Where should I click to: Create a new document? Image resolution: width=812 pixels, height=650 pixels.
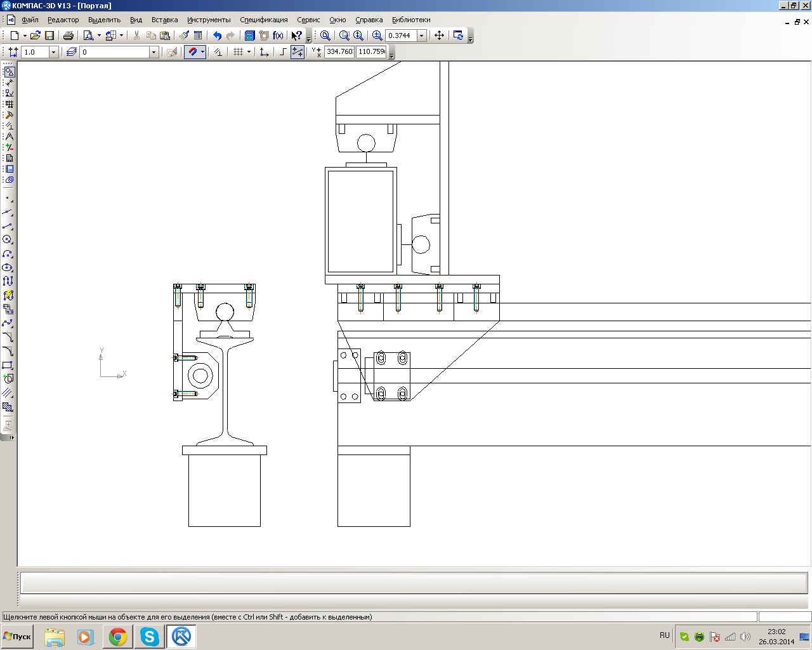click(14, 36)
